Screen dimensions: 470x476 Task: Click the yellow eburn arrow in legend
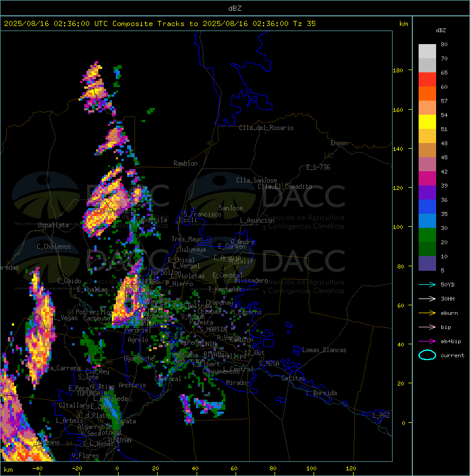427,313
